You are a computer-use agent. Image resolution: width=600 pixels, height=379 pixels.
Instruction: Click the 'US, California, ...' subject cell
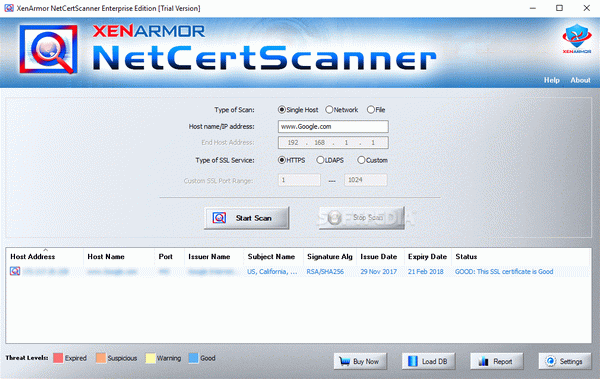pos(272,272)
